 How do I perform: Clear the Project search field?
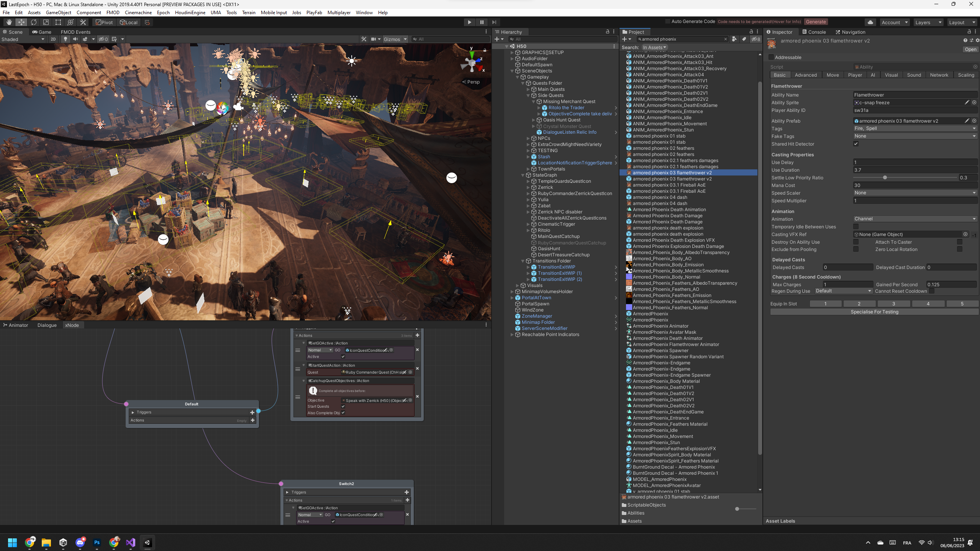725,39
